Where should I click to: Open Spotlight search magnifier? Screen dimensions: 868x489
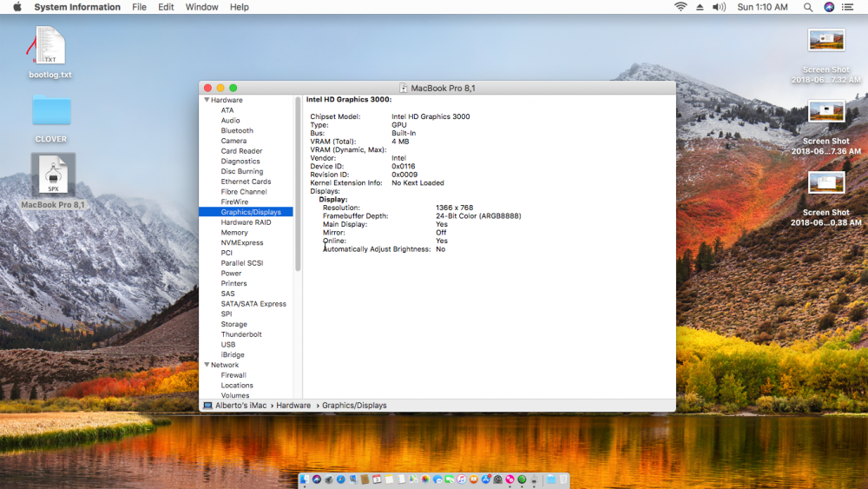tap(808, 7)
